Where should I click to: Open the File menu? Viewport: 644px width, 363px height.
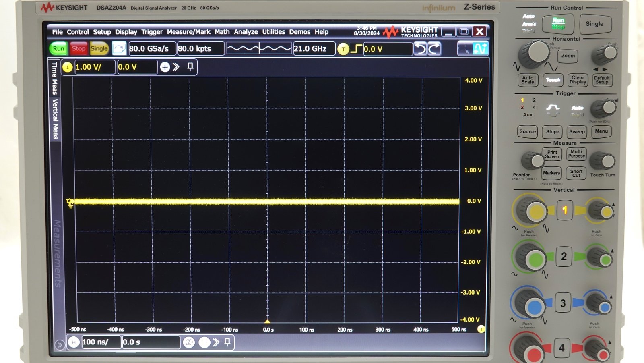(57, 32)
